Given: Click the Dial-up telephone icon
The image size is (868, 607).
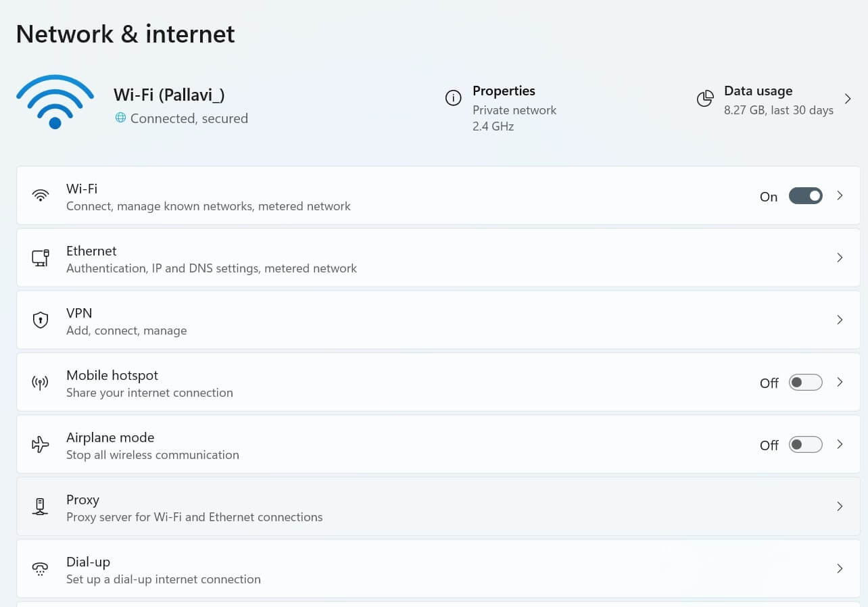Looking at the screenshot, I should click(41, 569).
